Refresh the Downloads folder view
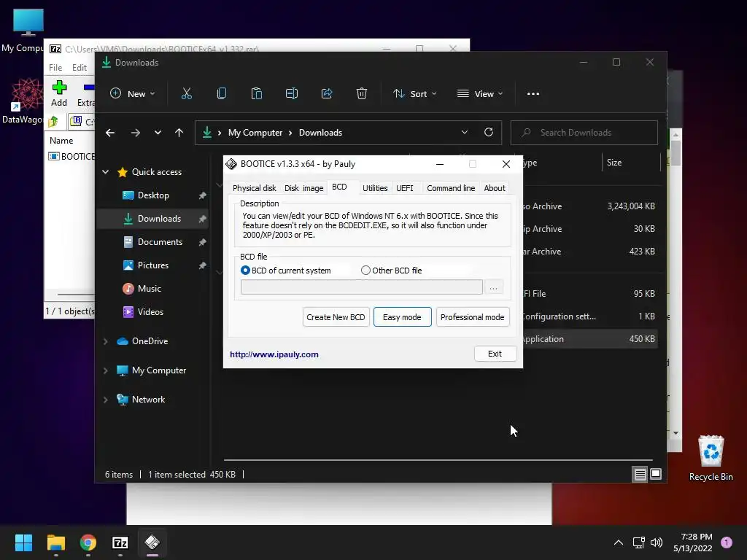Viewport: 747px width, 560px height. [x=488, y=133]
